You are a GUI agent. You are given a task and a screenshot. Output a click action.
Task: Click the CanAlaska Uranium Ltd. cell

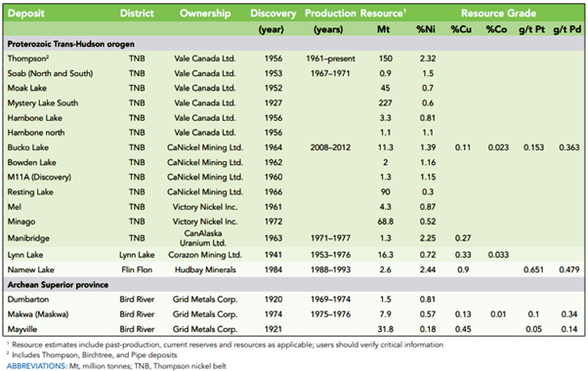[203, 238]
